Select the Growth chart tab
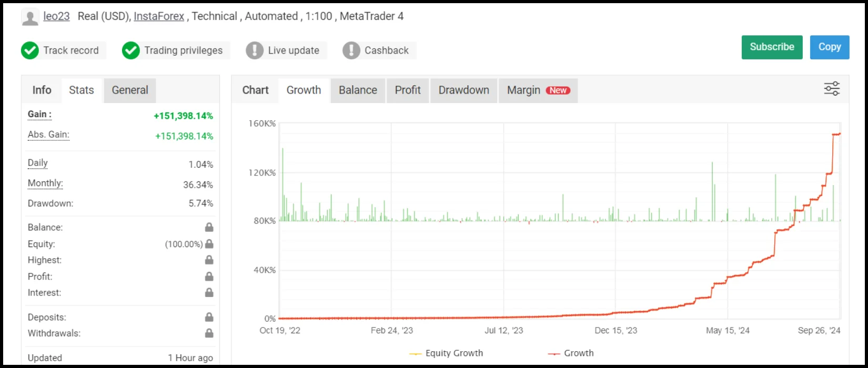Image resolution: width=868 pixels, height=368 pixels. pyautogui.click(x=304, y=90)
